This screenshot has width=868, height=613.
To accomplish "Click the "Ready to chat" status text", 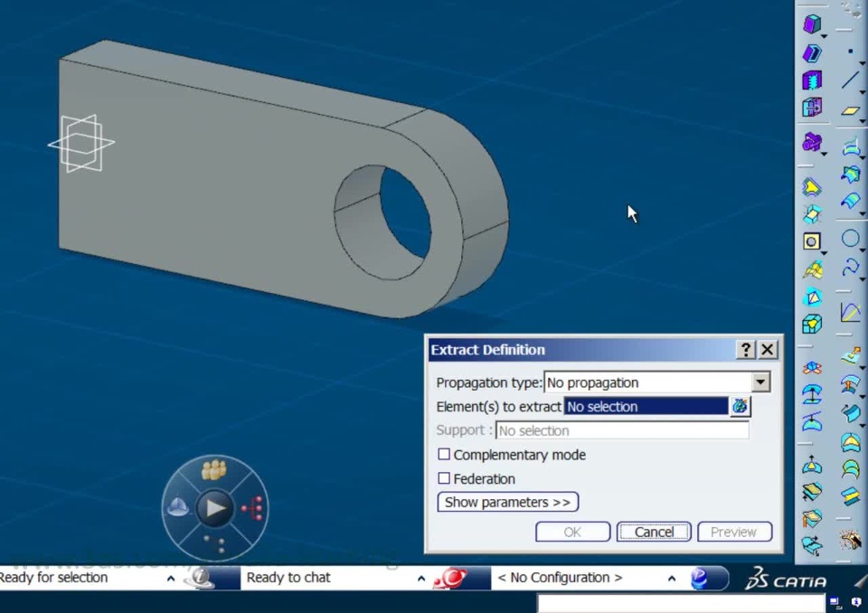I will (288, 578).
